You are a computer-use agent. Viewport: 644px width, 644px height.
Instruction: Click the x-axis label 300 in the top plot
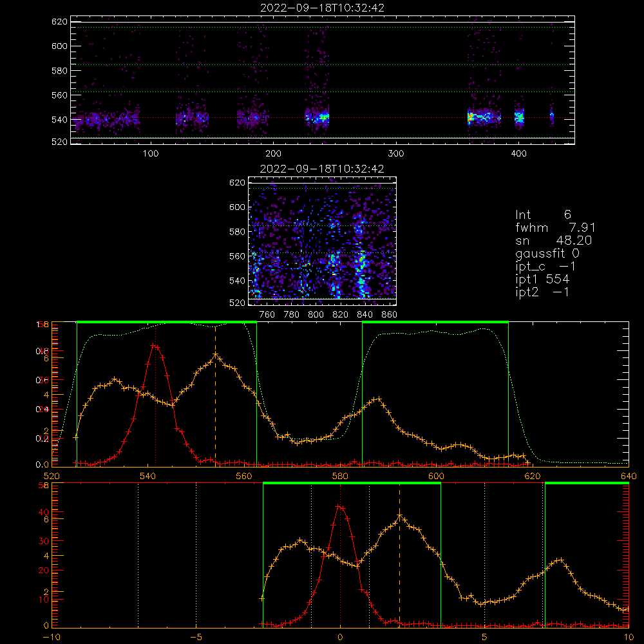pyautogui.click(x=396, y=154)
